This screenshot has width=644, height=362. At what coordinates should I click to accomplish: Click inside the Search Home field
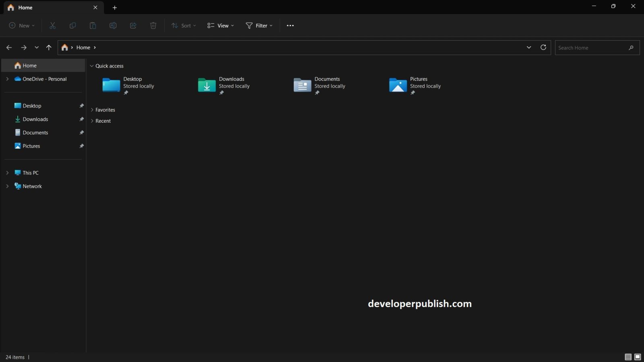tap(592, 47)
